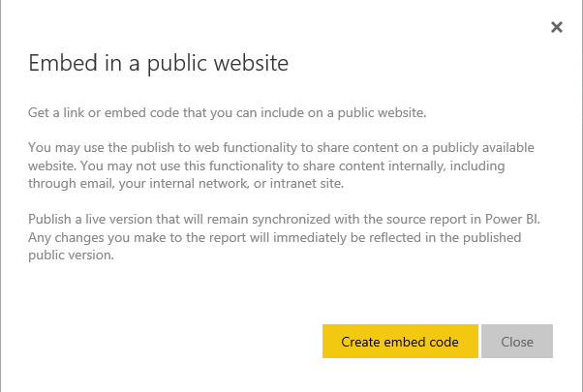
Task: Click the final line 'public version.'
Action: tap(71, 256)
